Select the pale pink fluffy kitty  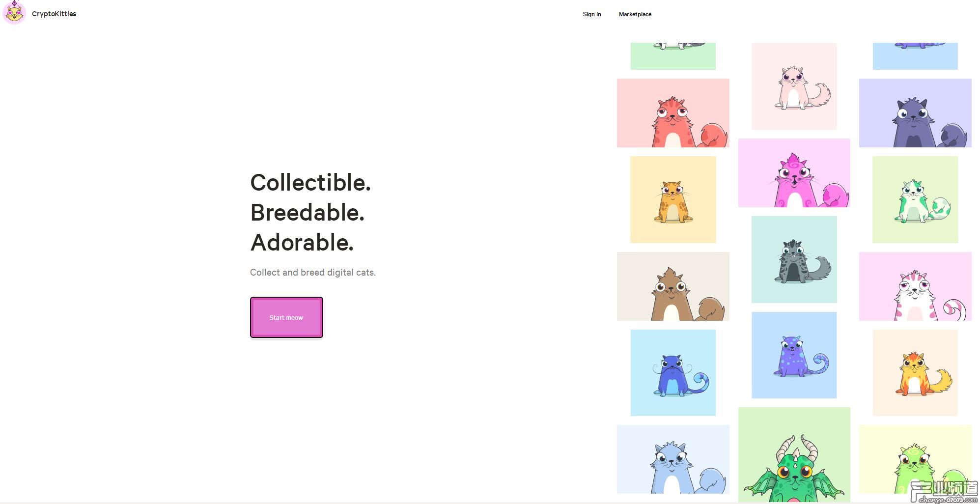794,86
